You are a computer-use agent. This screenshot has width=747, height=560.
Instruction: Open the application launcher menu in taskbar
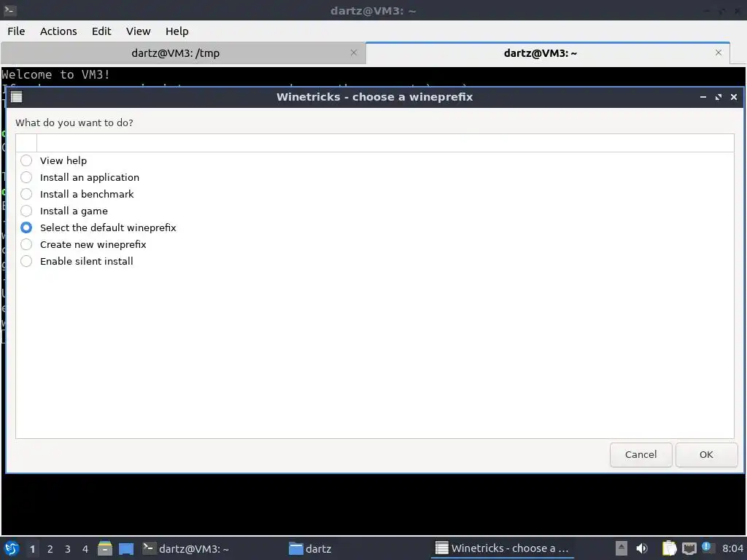12,548
